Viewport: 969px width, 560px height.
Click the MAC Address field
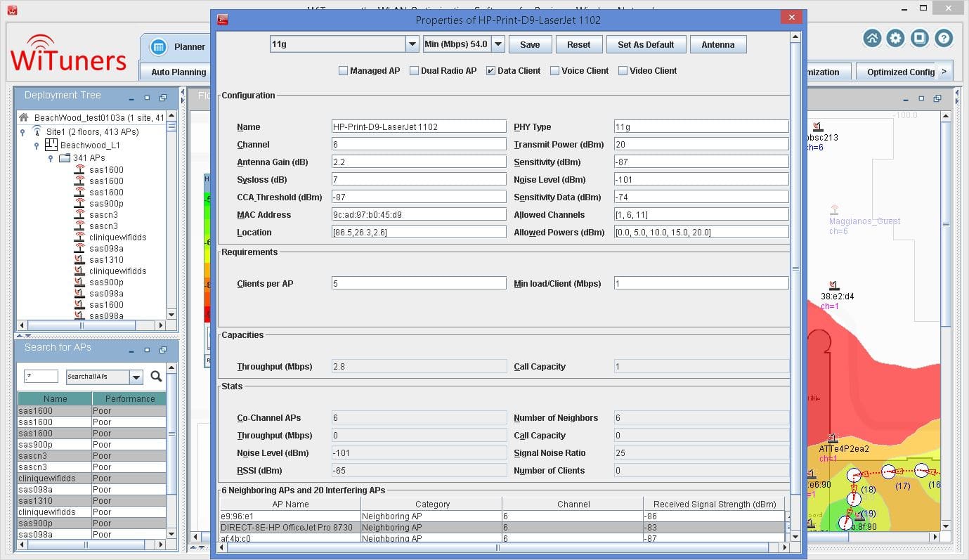(x=419, y=214)
